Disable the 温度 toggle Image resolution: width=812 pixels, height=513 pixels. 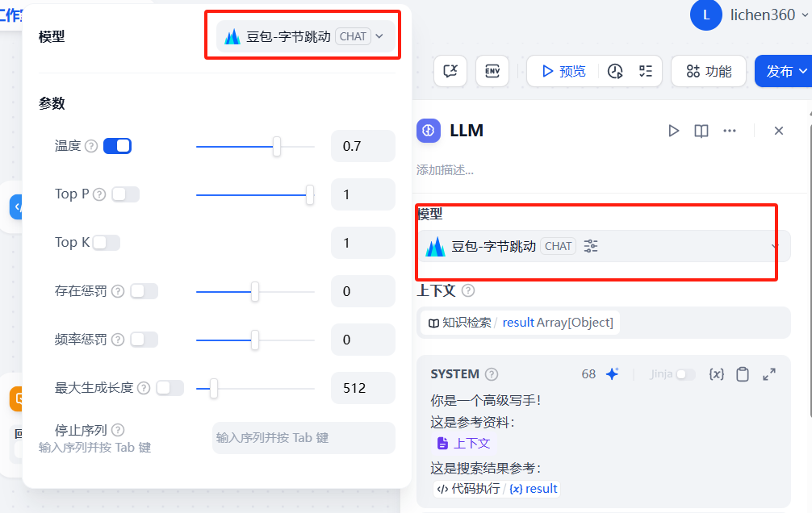(x=118, y=146)
